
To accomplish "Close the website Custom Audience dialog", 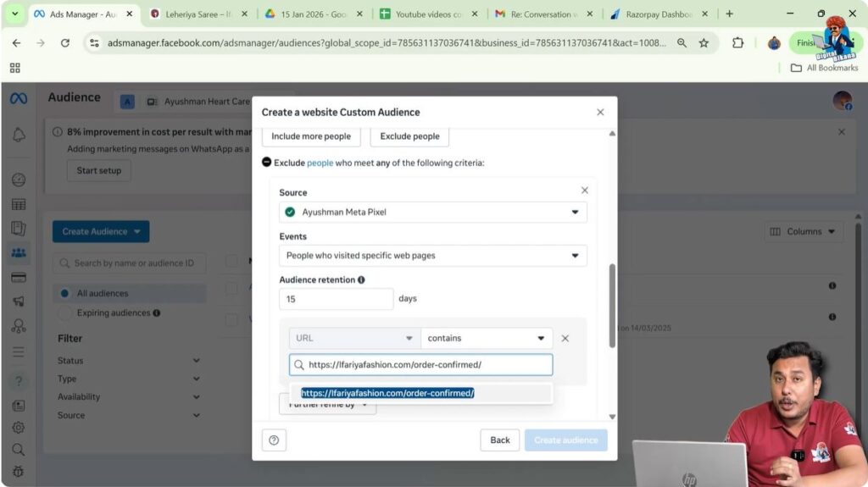I will click(x=600, y=113).
